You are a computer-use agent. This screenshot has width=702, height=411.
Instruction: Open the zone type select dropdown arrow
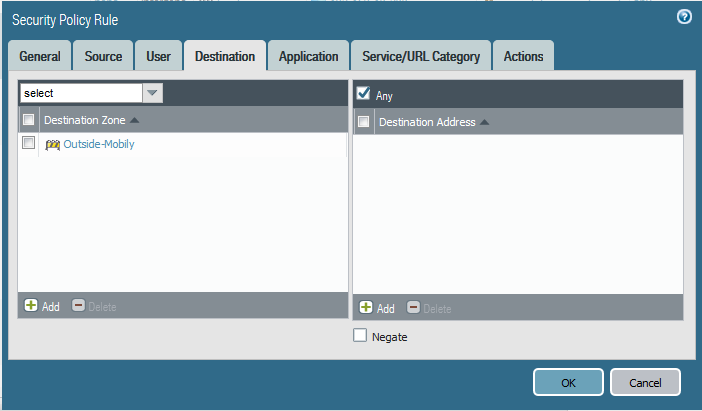[x=152, y=93]
